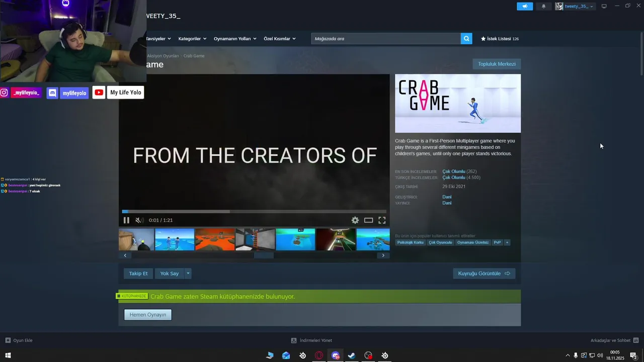
Task: Select the Çok Oyunculu tag
Action: pos(440,242)
